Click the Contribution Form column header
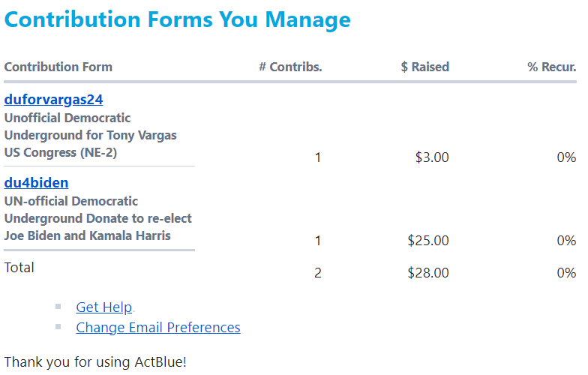Image resolution: width=588 pixels, height=375 pixels. click(x=58, y=67)
